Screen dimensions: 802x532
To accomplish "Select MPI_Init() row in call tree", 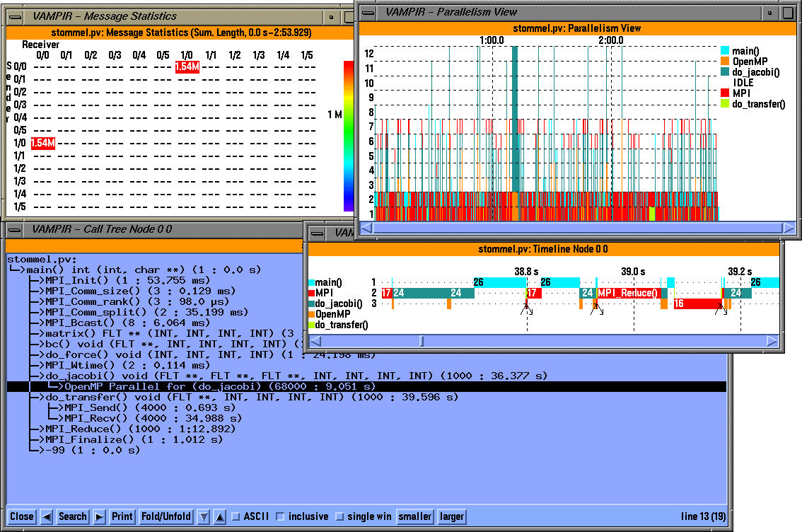I will 128,280.
